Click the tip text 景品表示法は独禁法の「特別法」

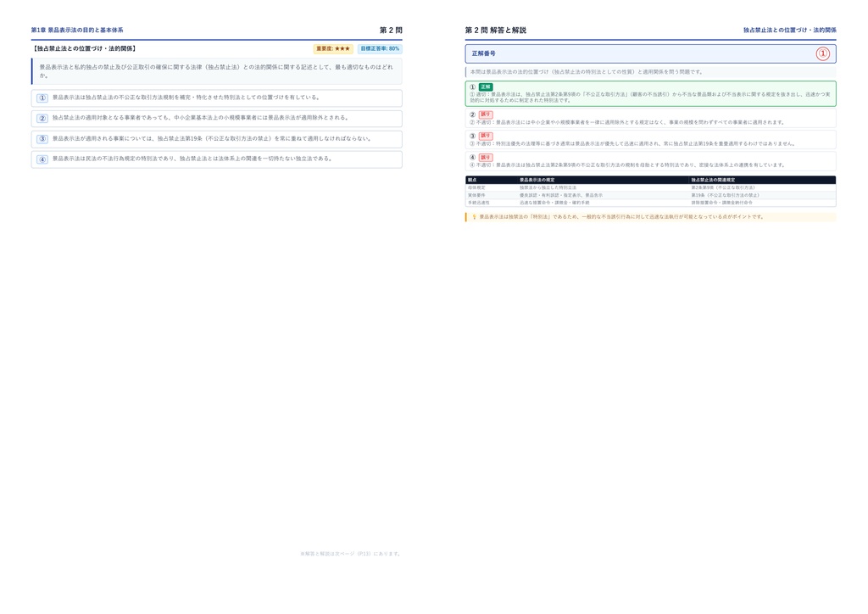pyautogui.click(x=621, y=217)
